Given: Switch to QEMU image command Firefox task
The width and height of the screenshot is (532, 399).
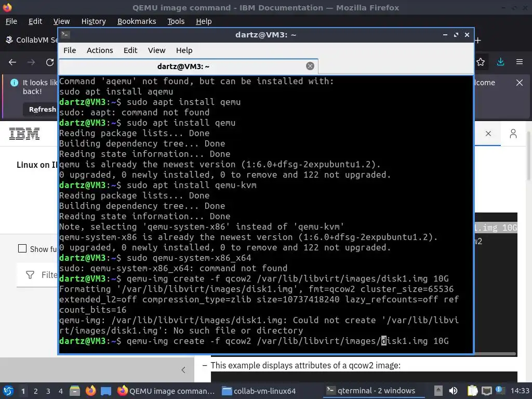Looking at the screenshot, I should click(x=166, y=391).
